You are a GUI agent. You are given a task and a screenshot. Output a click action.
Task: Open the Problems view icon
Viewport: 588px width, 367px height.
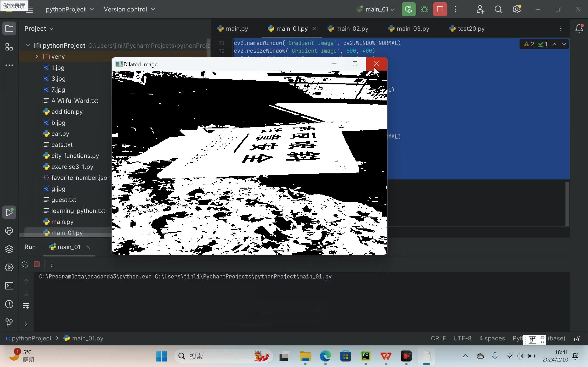click(9, 304)
